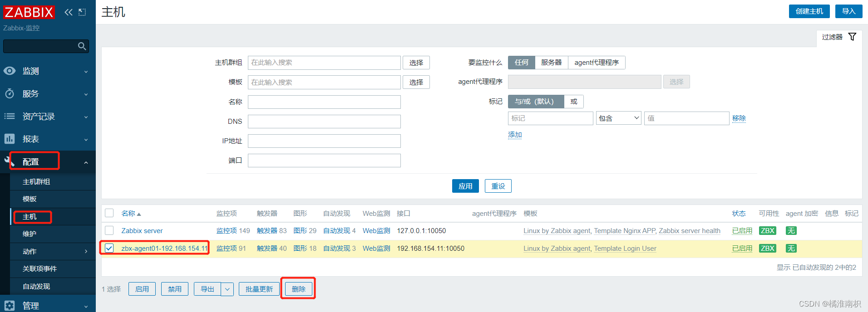This screenshot has height=312, width=868.
Task: Click the 重设 filter button
Action: [x=498, y=186]
